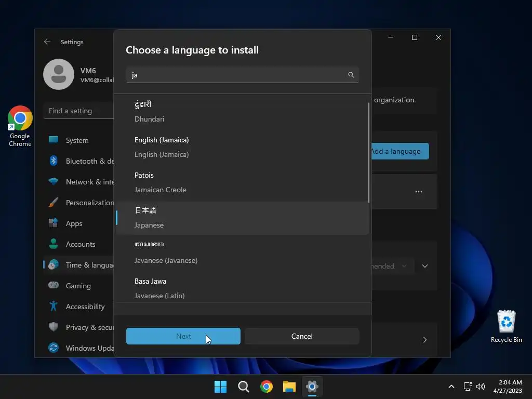The image size is (532, 399).
Task: Click Add a language button
Action: [401, 151]
